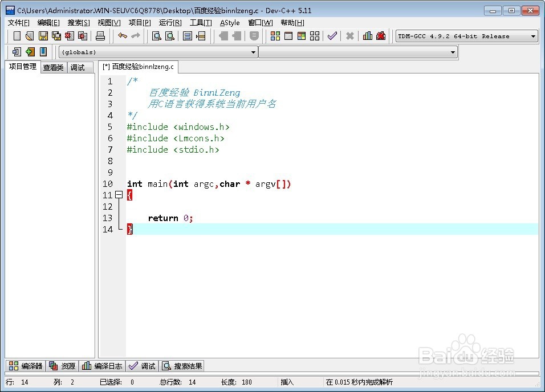Stop execution with the grey X icon
The width and height of the screenshot is (545, 392).
pyautogui.click(x=350, y=36)
